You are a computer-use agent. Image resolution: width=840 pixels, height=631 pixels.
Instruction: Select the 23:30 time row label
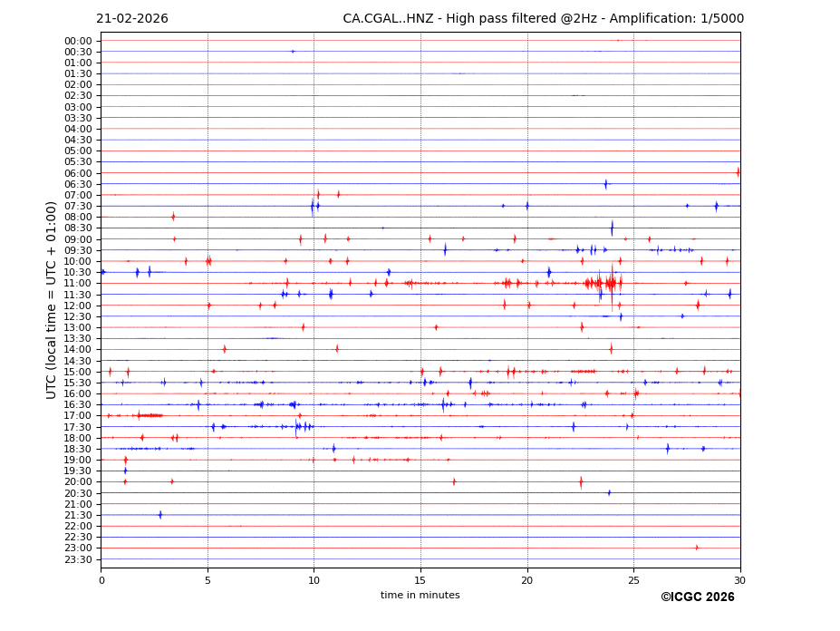[78, 559]
